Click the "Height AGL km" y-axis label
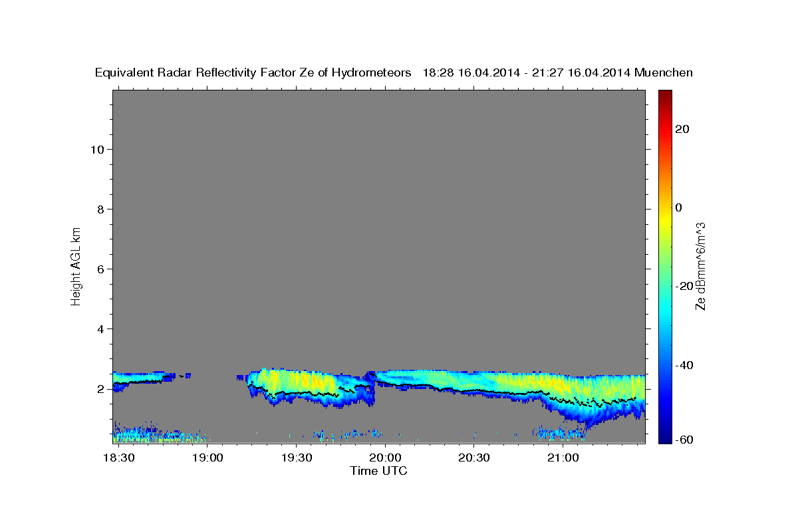 click(76, 265)
